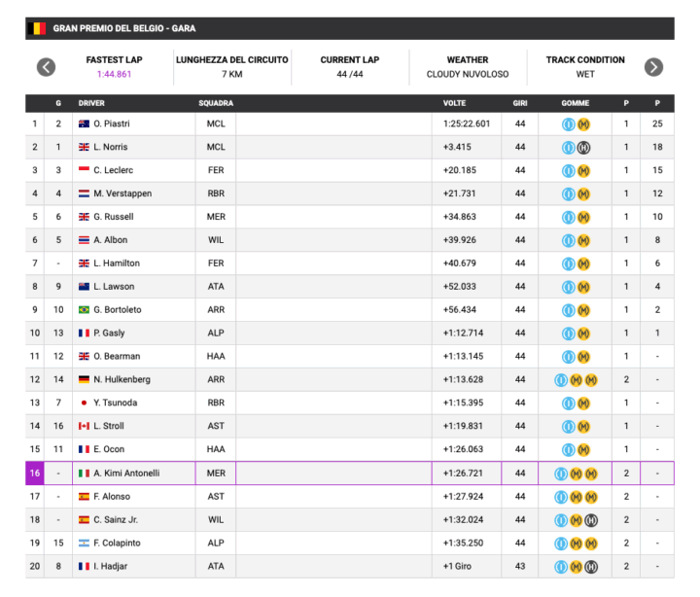Image resolution: width=700 pixels, height=597 pixels.
Task: Click the fastest lap time 1:44.861
Action: [x=115, y=74]
